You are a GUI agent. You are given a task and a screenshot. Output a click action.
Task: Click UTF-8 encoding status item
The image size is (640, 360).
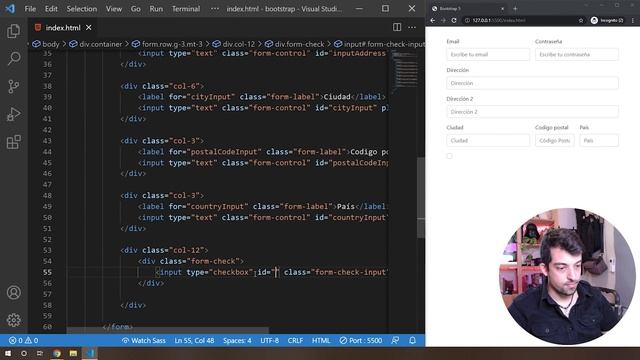[x=269, y=340]
